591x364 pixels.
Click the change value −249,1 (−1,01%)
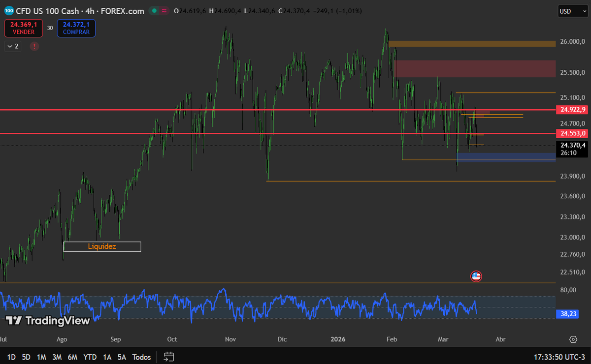pos(338,11)
